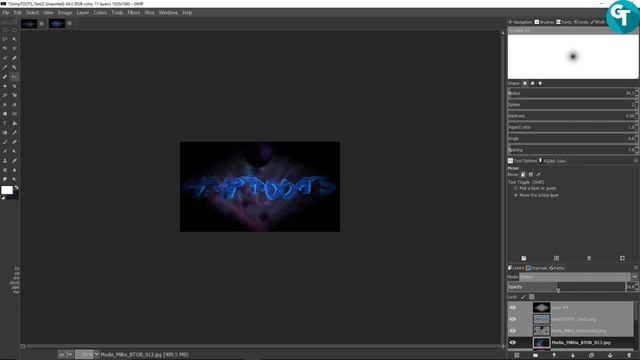
Task: Select the Text tool (T icon)
Action: (5, 123)
